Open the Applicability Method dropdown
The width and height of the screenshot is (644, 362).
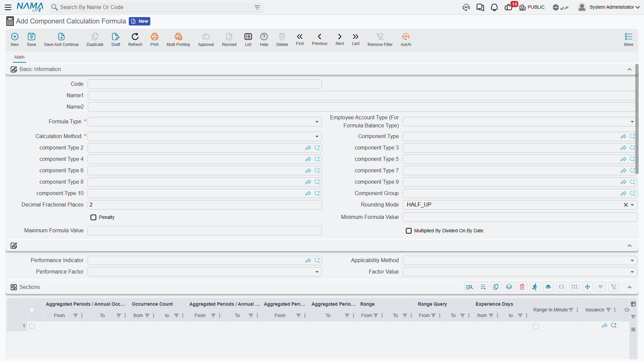[632, 260]
